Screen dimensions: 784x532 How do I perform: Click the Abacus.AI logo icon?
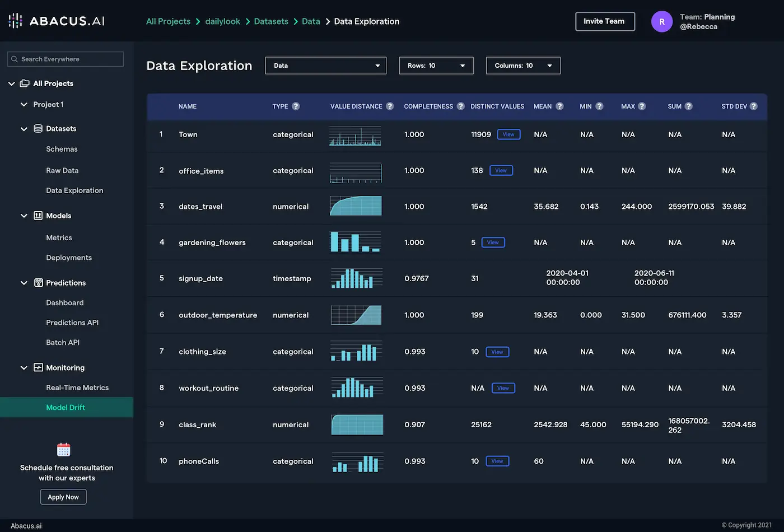tap(16, 21)
